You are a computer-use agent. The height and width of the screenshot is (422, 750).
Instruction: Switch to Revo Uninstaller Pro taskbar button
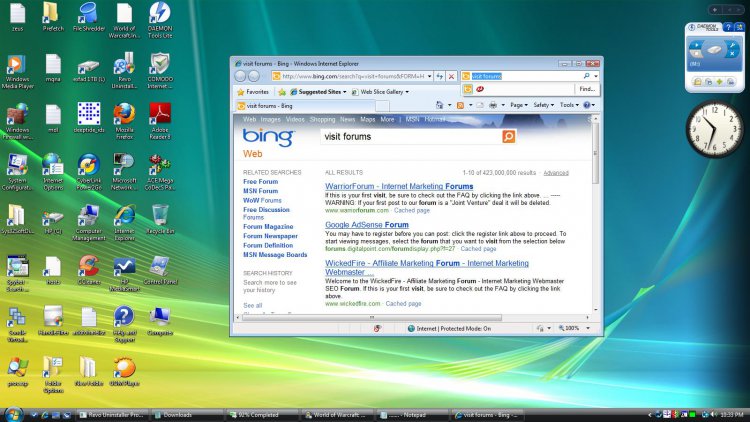click(x=112, y=415)
